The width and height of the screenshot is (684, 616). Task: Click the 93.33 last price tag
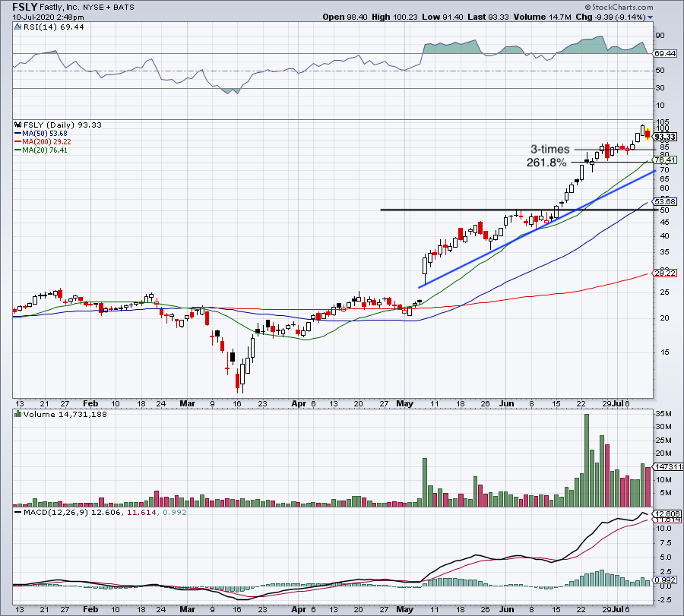[x=666, y=136]
